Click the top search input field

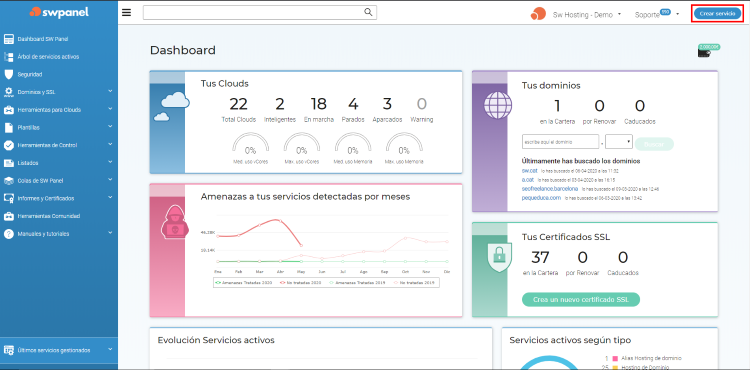click(260, 12)
